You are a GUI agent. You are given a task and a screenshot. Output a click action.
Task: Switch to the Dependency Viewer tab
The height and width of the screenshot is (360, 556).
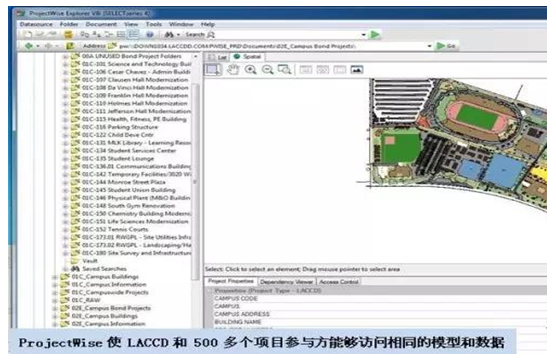pos(286,282)
